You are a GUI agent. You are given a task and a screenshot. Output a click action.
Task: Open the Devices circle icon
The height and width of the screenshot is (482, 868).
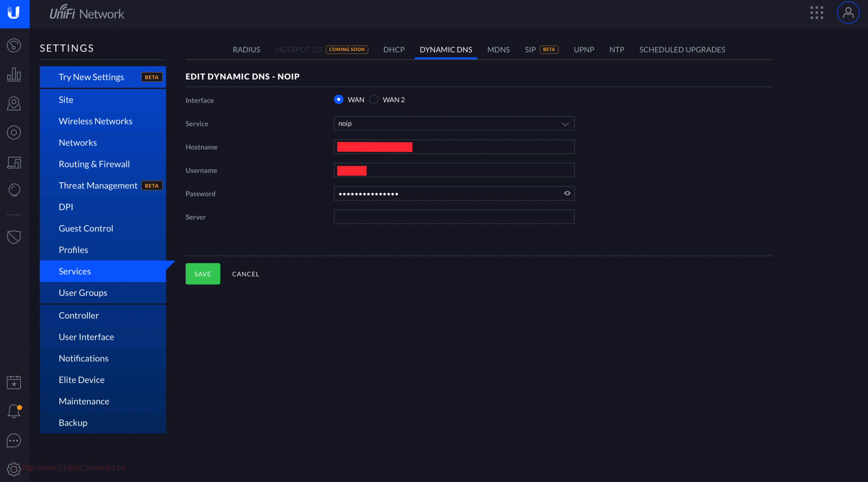14,133
